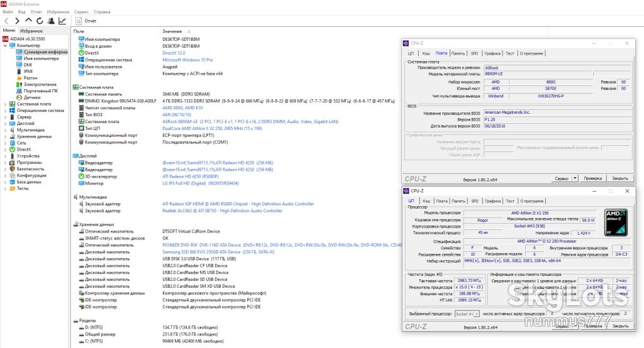This screenshot has height=348, width=644.
Task: Expand the Хранение данных tree node
Action: click(5, 137)
